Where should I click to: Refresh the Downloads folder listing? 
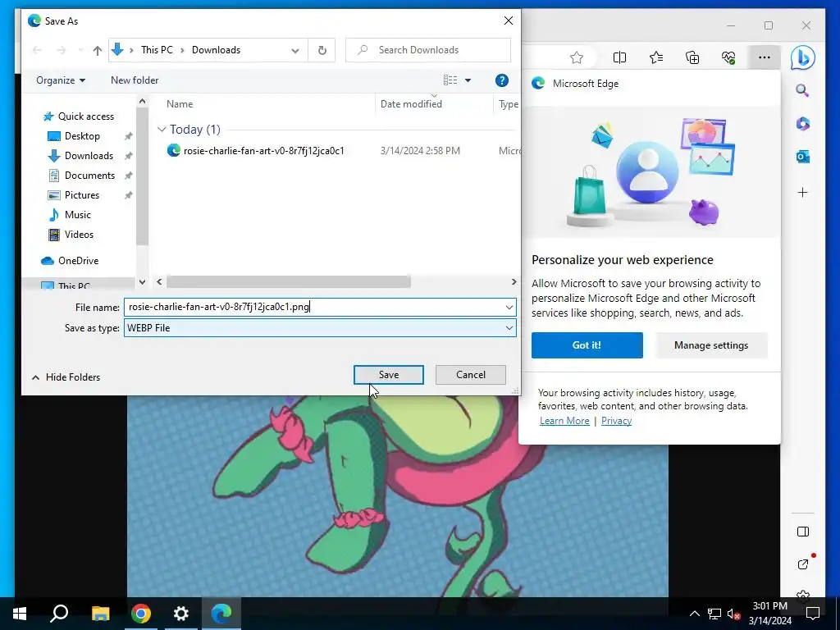click(322, 50)
